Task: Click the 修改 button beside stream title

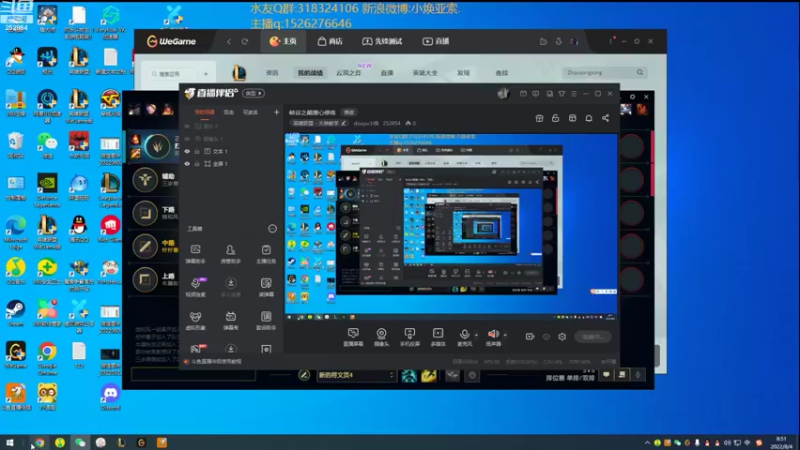Action: 349,112
